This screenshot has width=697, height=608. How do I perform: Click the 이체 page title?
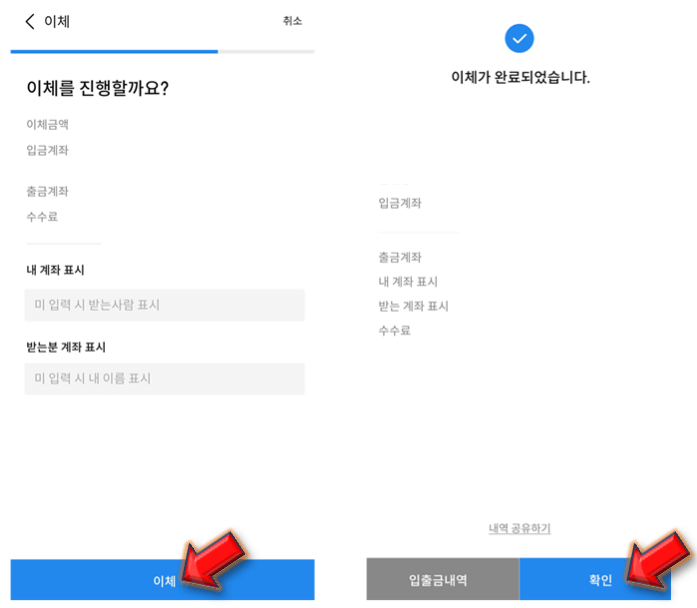pyautogui.click(x=57, y=21)
